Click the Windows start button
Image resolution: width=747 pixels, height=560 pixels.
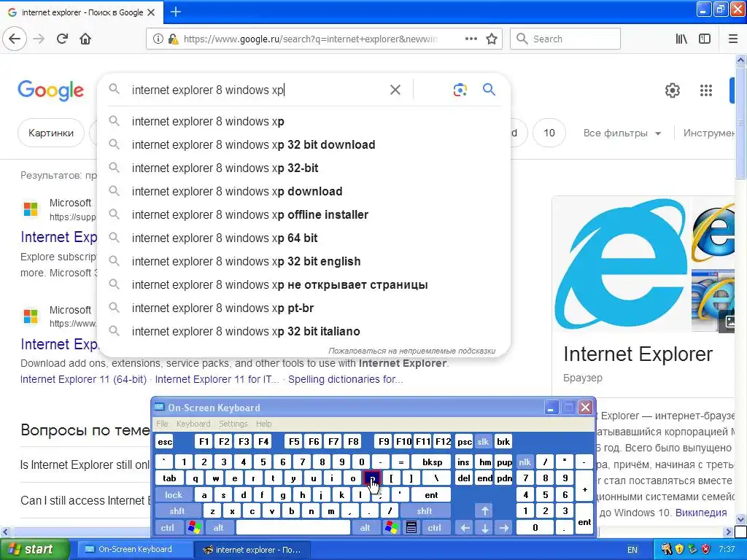pos(34,550)
